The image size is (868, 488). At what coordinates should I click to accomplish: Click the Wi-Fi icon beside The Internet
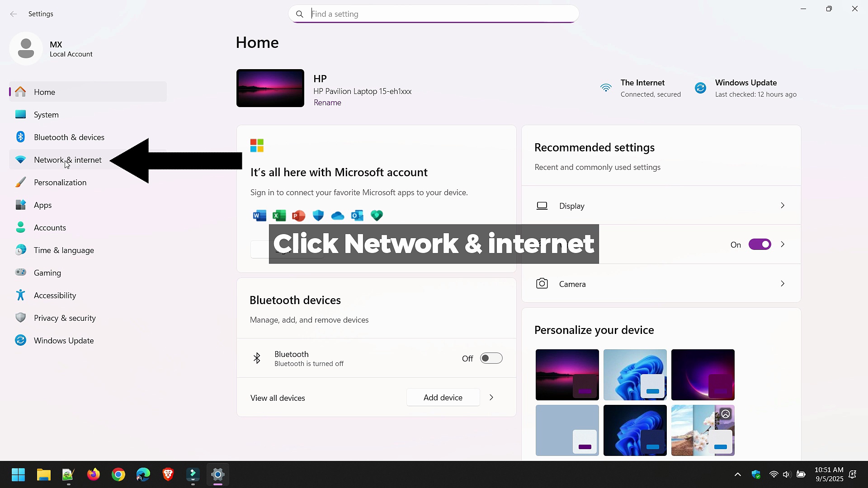pyautogui.click(x=606, y=88)
